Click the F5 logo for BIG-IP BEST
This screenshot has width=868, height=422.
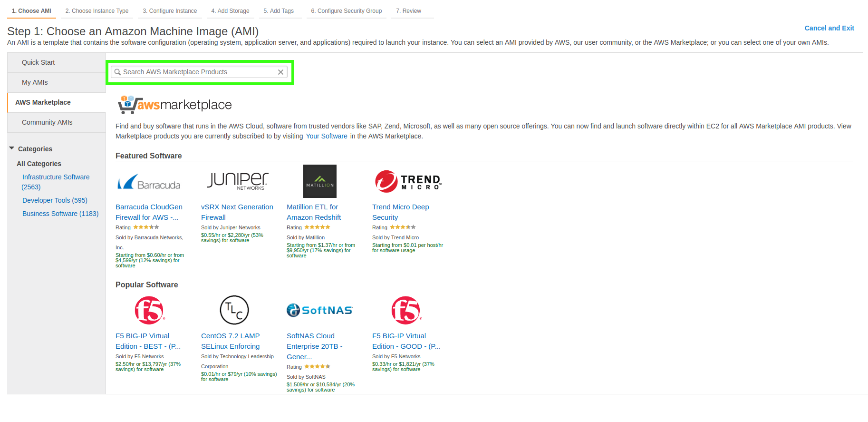click(x=149, y=310)
